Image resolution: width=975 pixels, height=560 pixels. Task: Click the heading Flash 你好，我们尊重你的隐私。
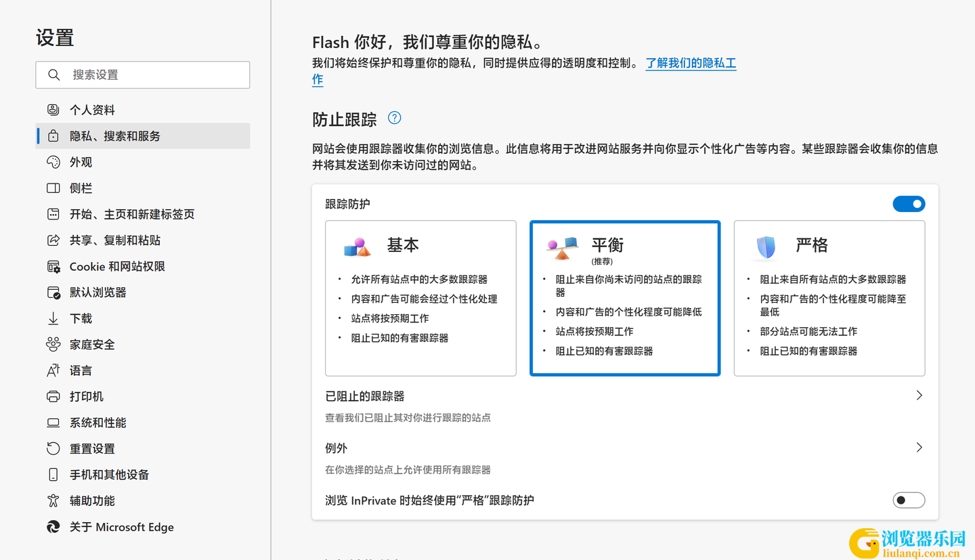(x=428, y=42)
